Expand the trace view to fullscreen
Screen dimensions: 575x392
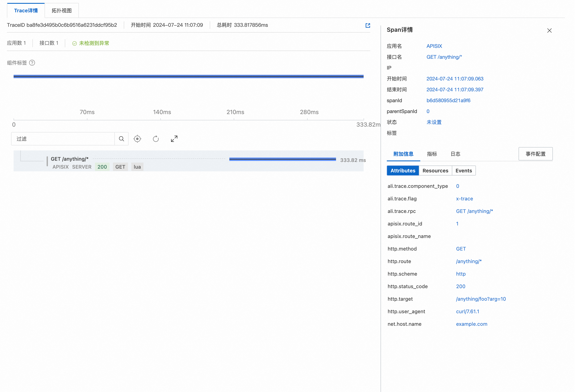click(174, 139)
